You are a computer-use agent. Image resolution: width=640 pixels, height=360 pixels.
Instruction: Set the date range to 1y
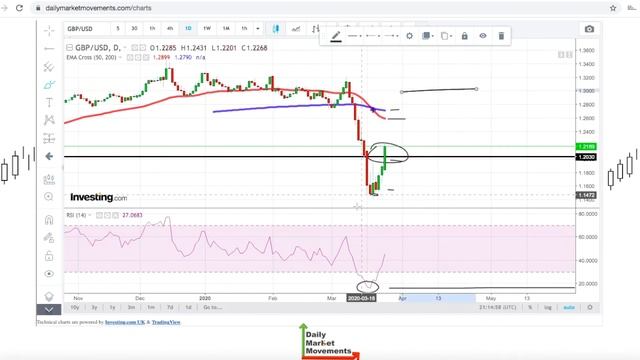click(x=112, y=307)
